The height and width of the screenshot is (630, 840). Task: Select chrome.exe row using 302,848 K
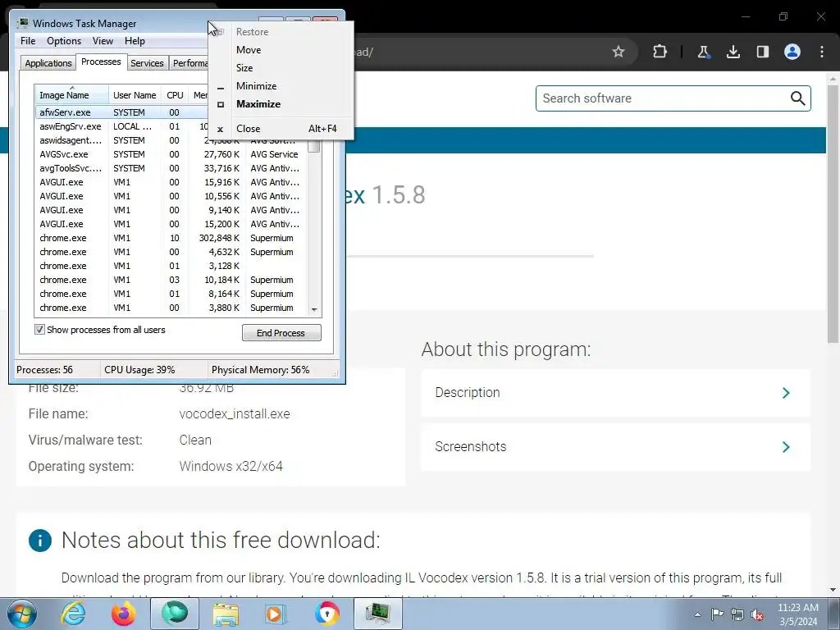(171, 238)
